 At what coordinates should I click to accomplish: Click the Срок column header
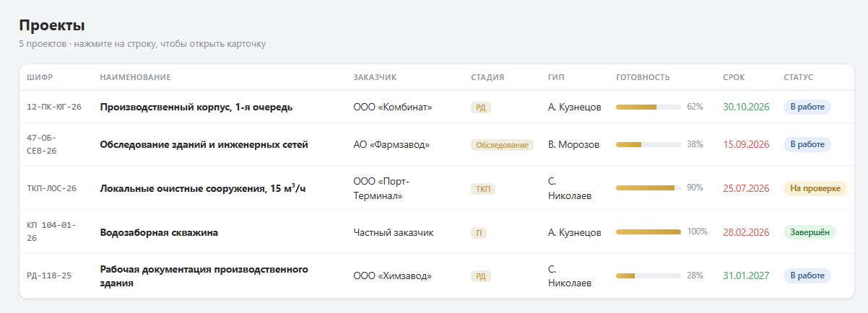pyautogui.click(x=734, y=77)
